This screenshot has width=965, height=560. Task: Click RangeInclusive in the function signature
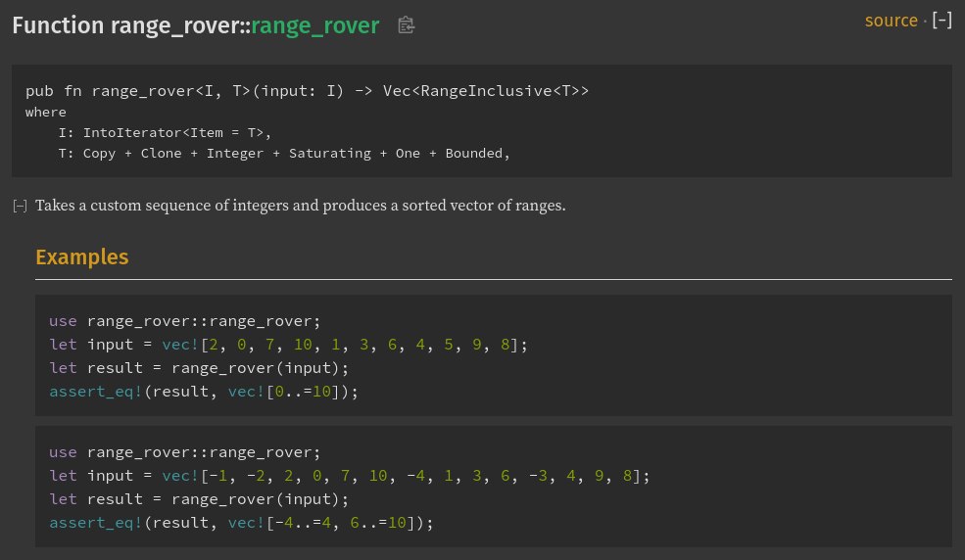point(486,91)
